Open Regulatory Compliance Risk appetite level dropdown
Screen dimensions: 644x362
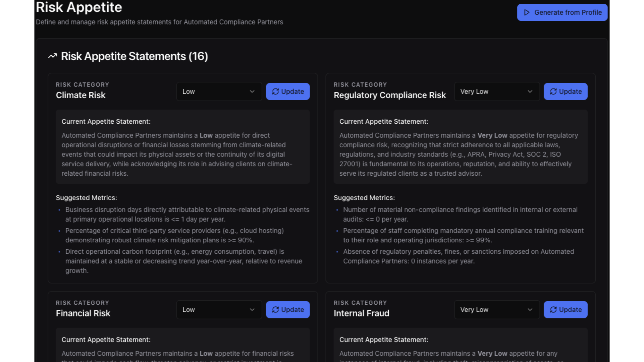point(496,92)
